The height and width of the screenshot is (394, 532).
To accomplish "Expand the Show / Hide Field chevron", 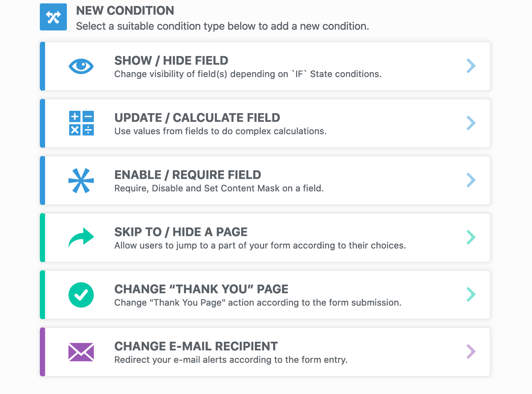I will (471, 66).
